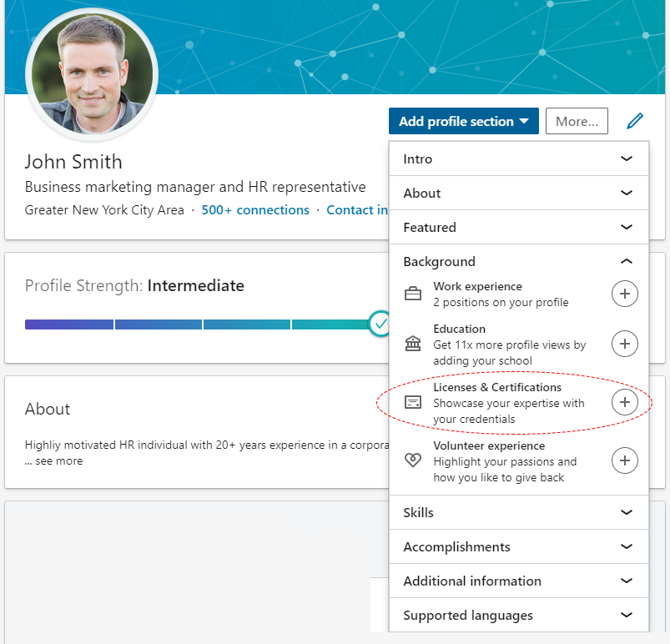Open the Supported languages section
670x644 pixels.
point(519,615)
